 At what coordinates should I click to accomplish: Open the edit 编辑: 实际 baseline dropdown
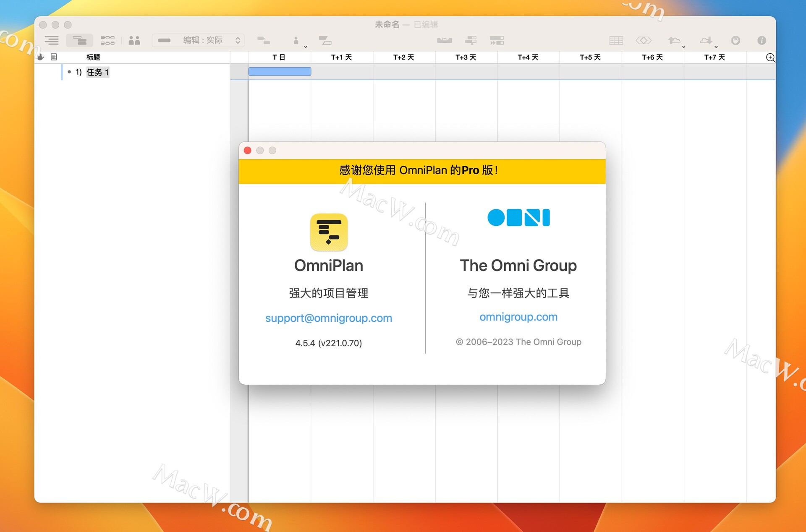[x=199, y=40]
